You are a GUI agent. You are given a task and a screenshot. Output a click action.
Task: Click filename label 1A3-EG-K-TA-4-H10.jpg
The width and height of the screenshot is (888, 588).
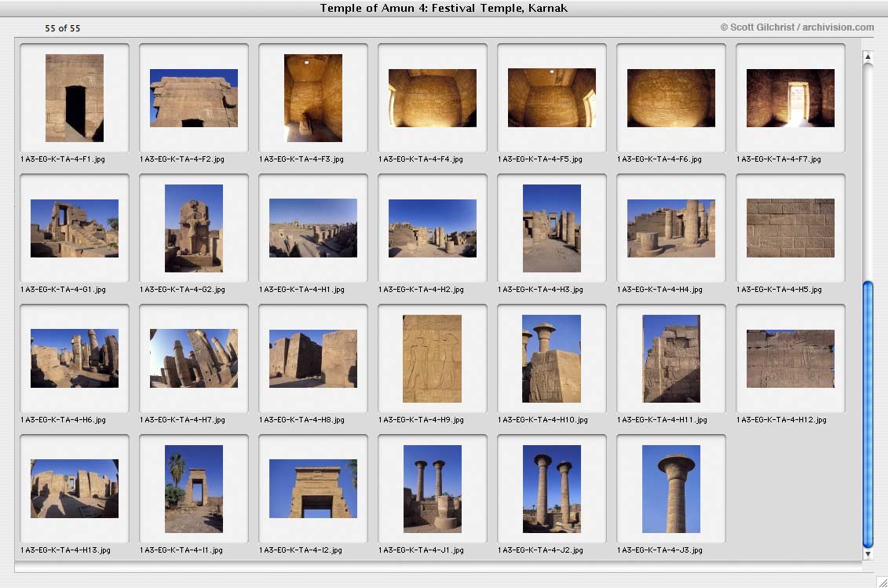click(543, 420)
